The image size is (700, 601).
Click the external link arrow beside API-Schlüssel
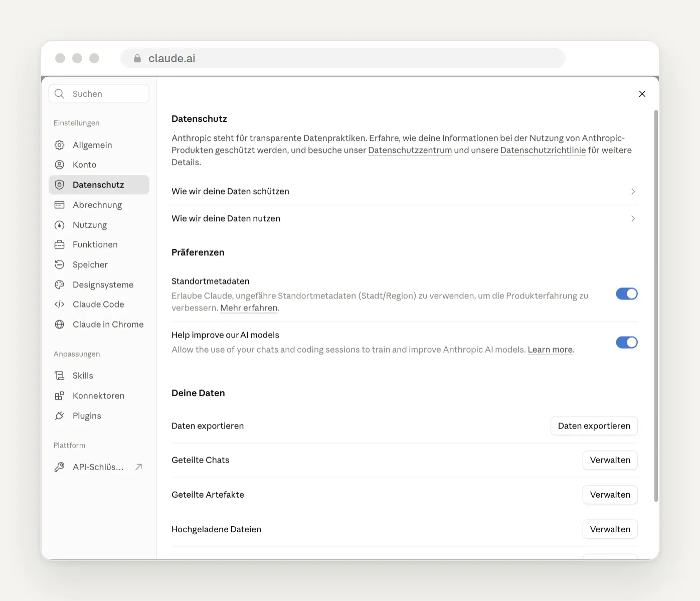pos(139,467)
